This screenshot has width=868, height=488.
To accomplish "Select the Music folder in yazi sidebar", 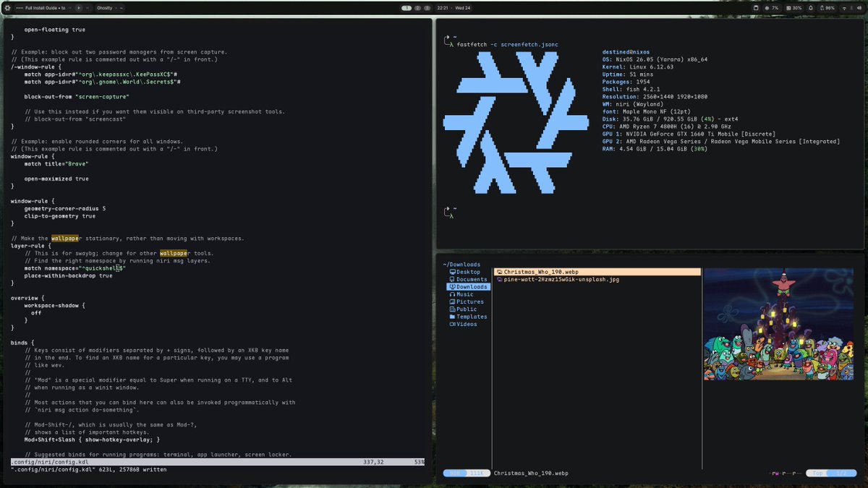I will pyautogui.click(x=461, y=294).
